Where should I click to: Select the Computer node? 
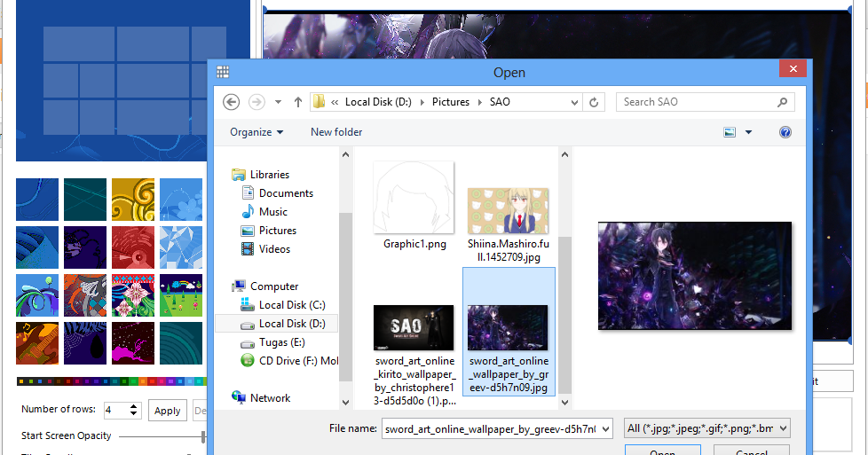265,286
